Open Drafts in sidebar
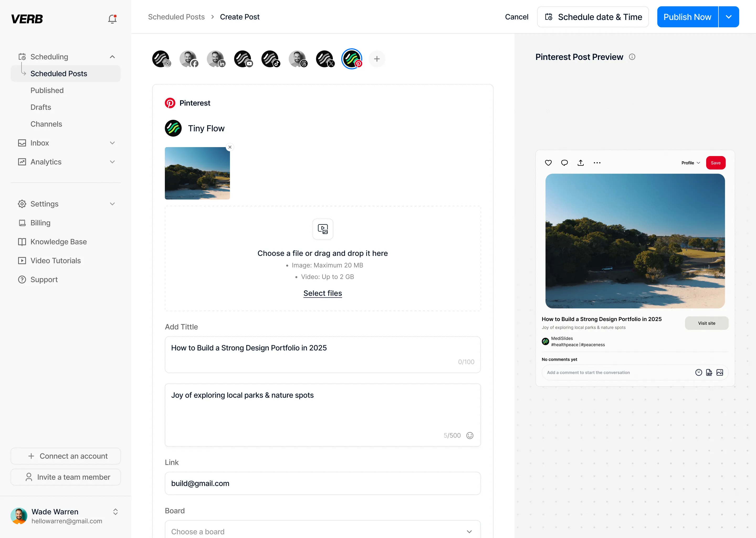 (41, 107)
